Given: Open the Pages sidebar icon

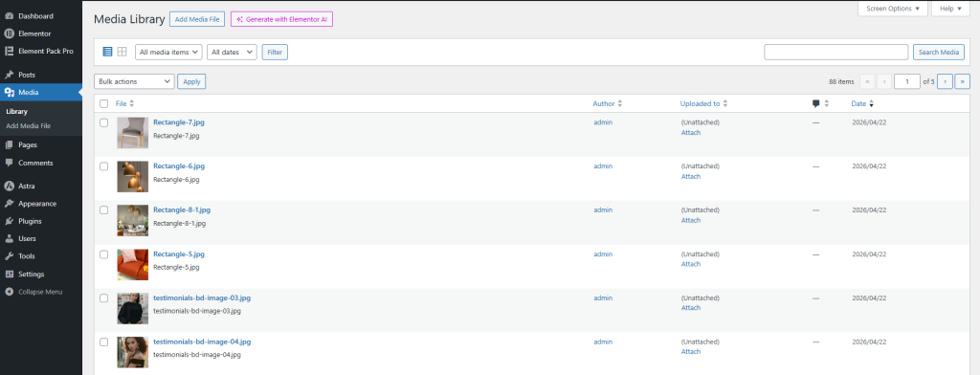Looking at the screenshot, I should click(10, 145).
